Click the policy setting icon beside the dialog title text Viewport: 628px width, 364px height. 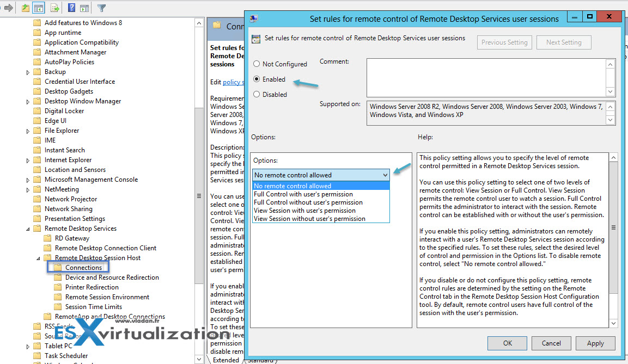click(x=256, y=39)
